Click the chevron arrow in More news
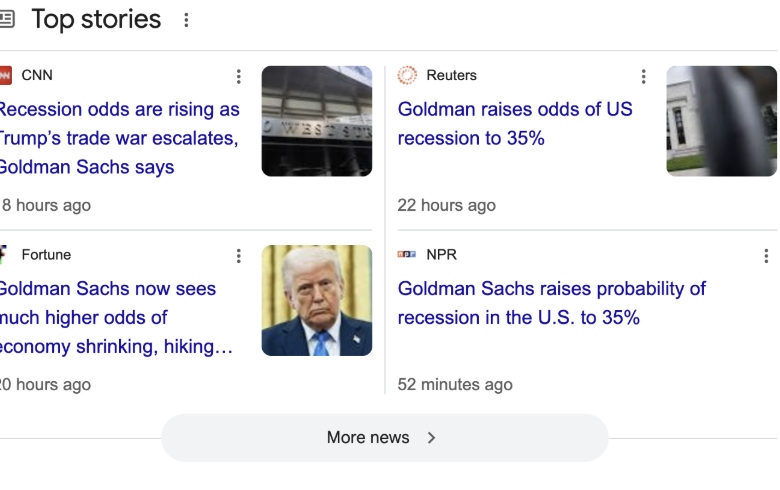This screenshot has height=490, width=780. tap(431, 438)
